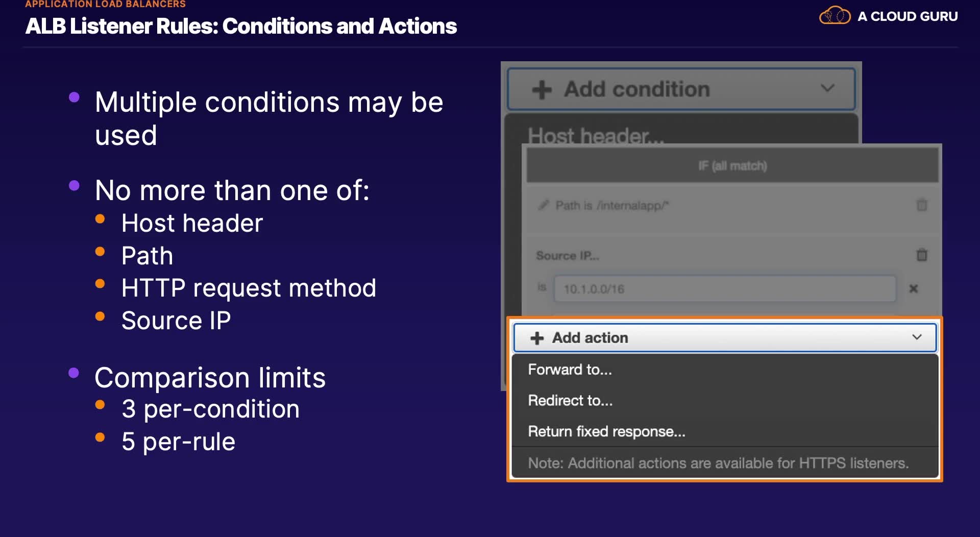This screenshot has width=980, height=537.
Task: Select the Host header... condition option
Action: [x=596, y=135]
